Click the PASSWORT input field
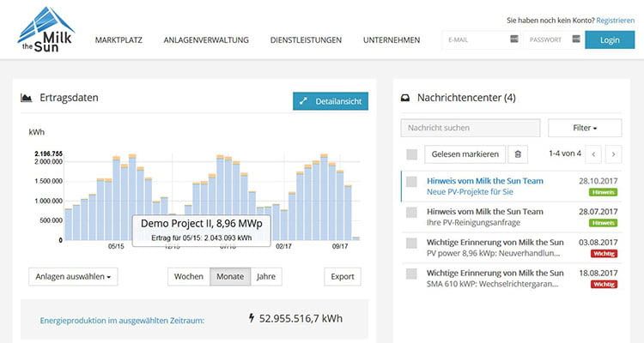644x343 pixels. pos(552,39)
